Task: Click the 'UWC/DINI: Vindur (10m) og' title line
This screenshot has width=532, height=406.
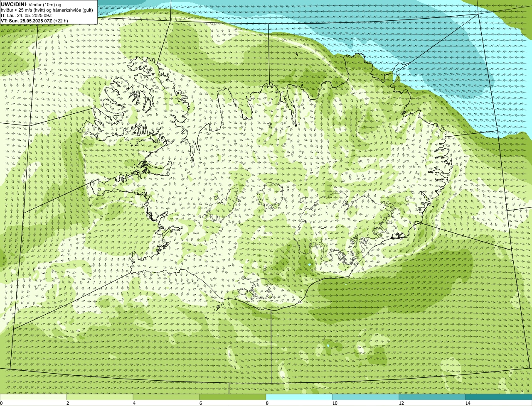Action: click(x=31, y=5)
